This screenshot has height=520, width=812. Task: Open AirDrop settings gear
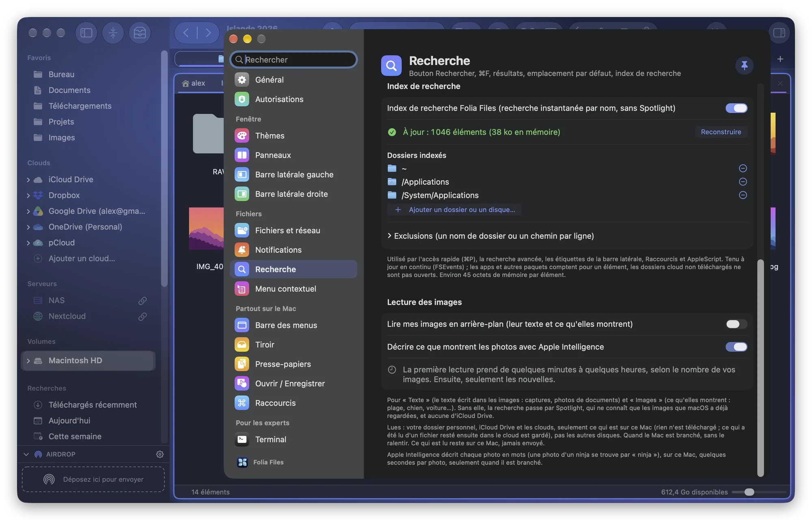coord(160,454)
